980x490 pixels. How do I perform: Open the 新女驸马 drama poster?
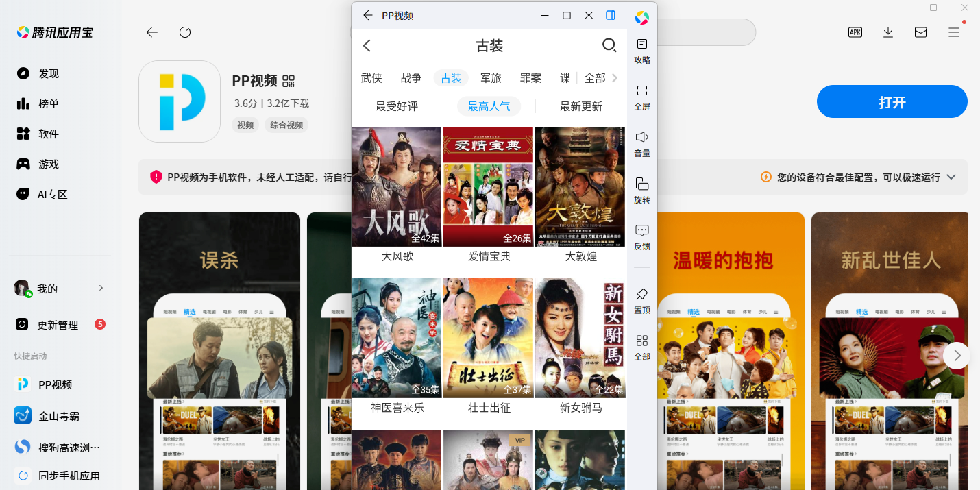coord(580,338)
